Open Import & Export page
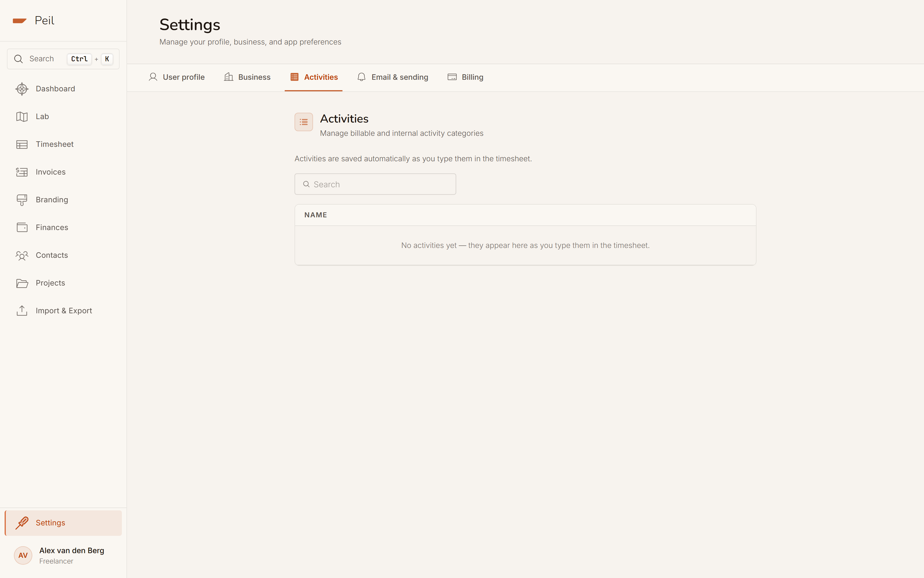Screen dimensions: 924x578 coord(64,311)
